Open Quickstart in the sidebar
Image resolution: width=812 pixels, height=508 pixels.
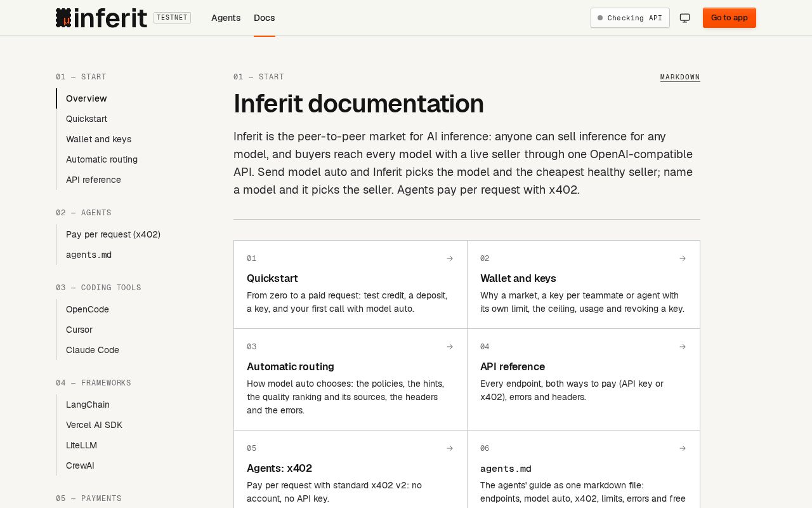[86, 119]
